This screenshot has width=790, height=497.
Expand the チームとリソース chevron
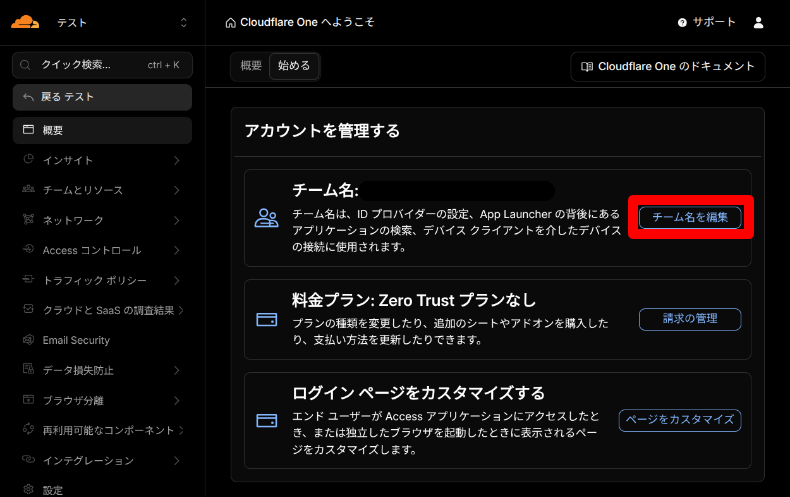tap(177, 190)
